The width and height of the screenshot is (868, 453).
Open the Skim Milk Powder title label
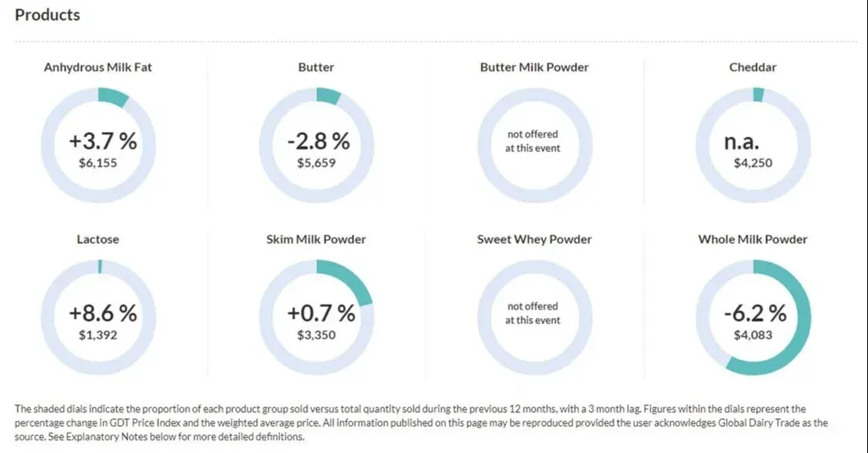[316, 239]
